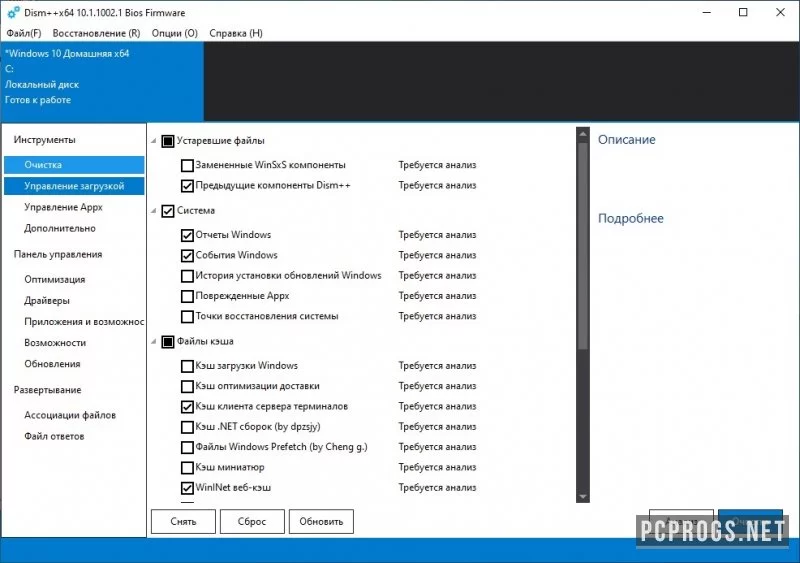Screen dimensions: 800x563
Task: Check Кэш загрузки Windows
Action: (x=187, y=366)
